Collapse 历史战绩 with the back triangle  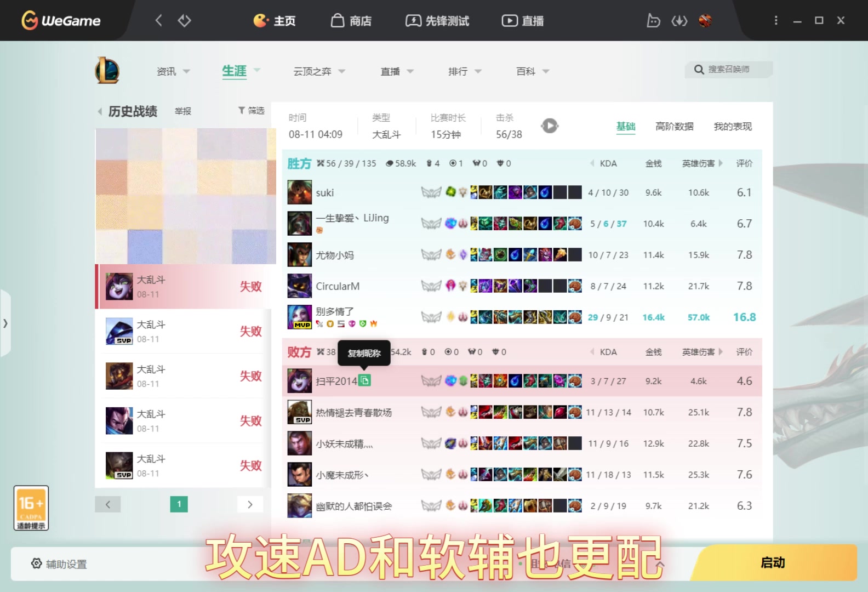click(x=100, y=112)
